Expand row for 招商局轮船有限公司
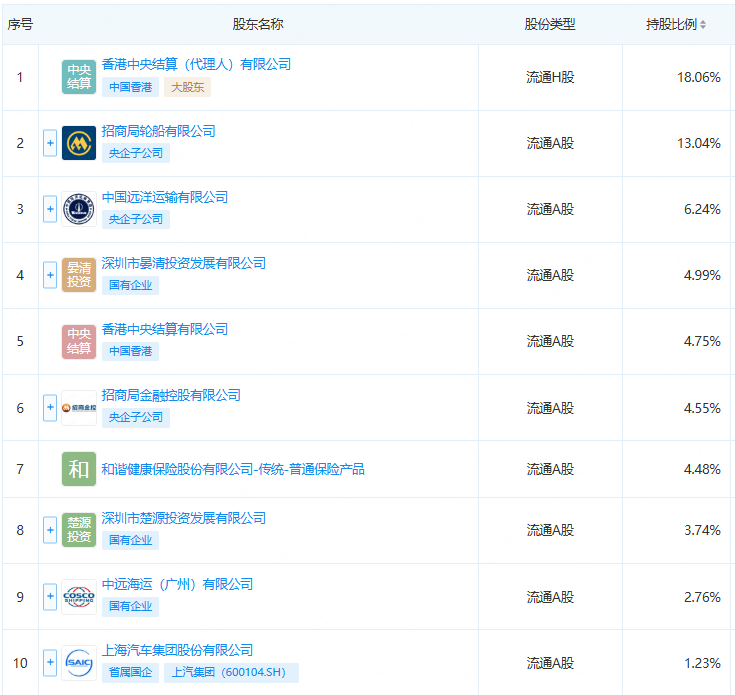The height and width of the screenshot is (695, 735). pos(50,143)
